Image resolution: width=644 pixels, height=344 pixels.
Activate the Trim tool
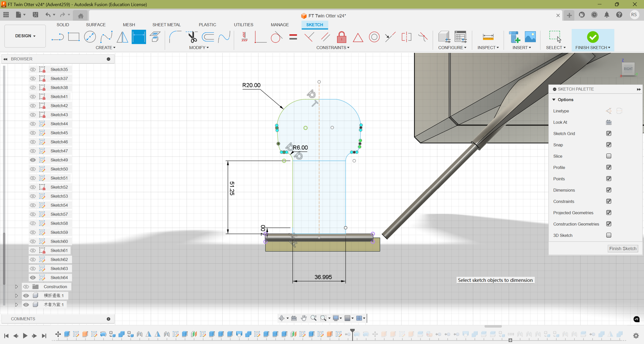pyautogui.click(x=192, y=37)
